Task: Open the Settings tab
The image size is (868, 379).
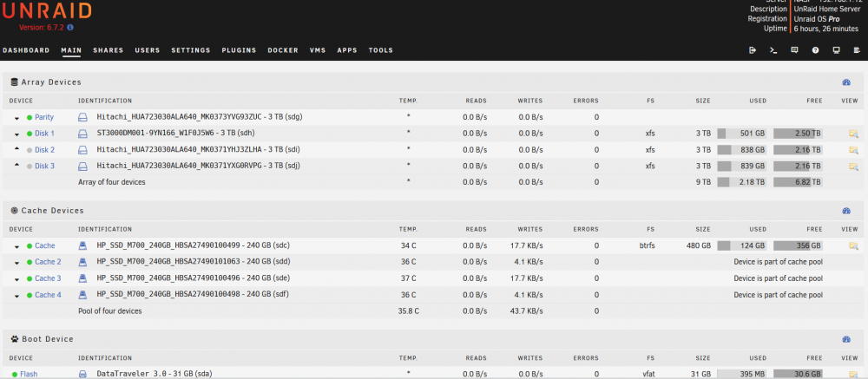Action: tap(190, 50)
